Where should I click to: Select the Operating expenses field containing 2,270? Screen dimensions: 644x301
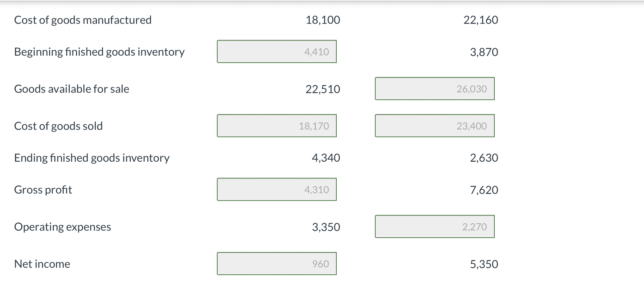434,227
